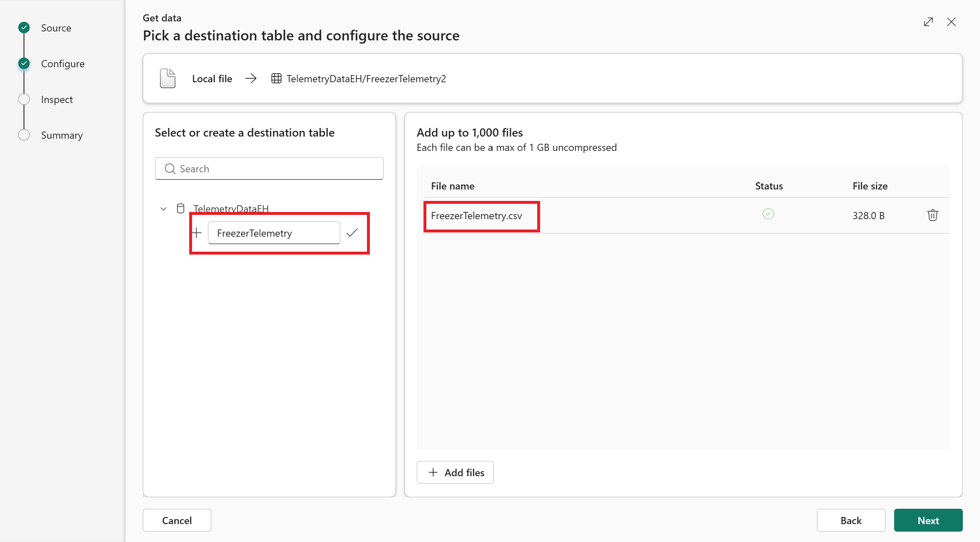Click TelemetryDataEH/FreezerTelemetry2 destination path
980x542 pixels.
(366, 79)
